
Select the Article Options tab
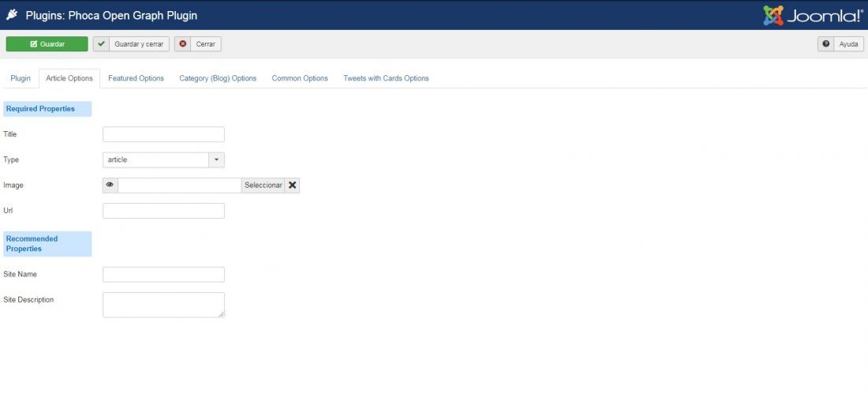pyautogui.click(x=69, y=78)
